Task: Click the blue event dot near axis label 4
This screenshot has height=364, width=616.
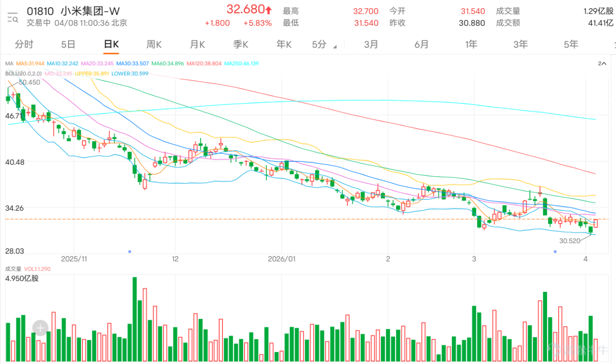Action: [x=555, y=252]
